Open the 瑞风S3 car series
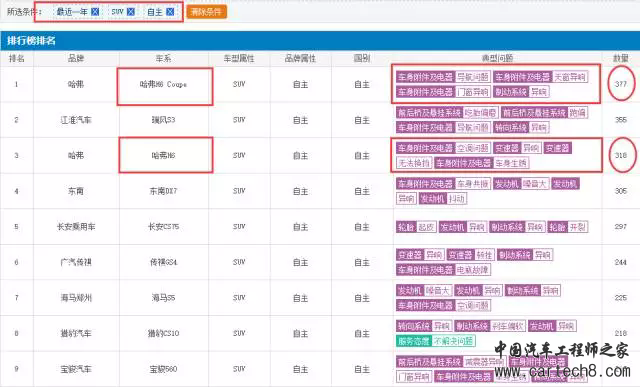 [163, 120]
